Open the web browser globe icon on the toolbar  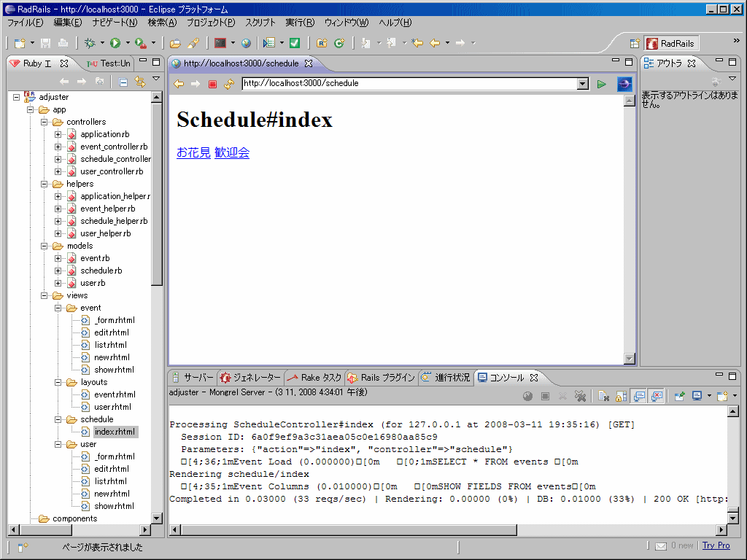click(x=246, y=42)
